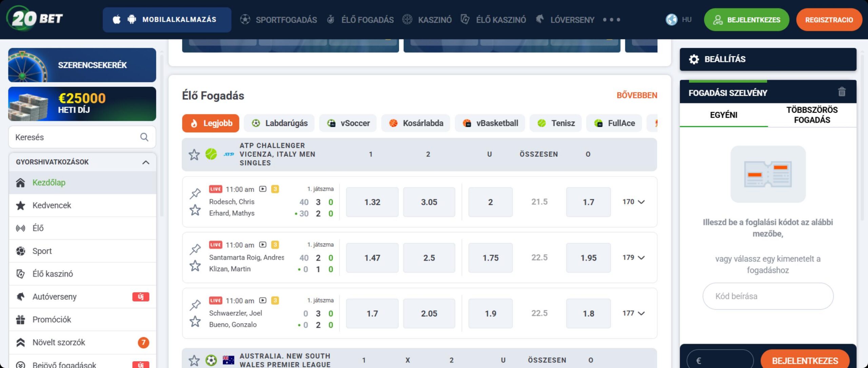Click the live stream icon on Santamarta match

click(262, 245)
